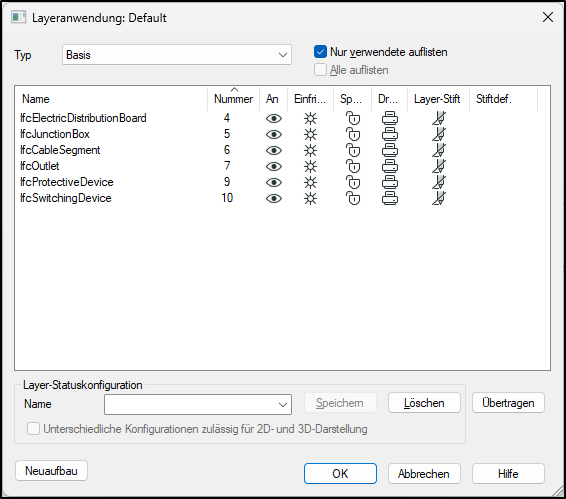The width and height of the screenshot is (566, 499).
Task: Enable different 2D and 3D configurations checkbox
Action: click(34, 429)
